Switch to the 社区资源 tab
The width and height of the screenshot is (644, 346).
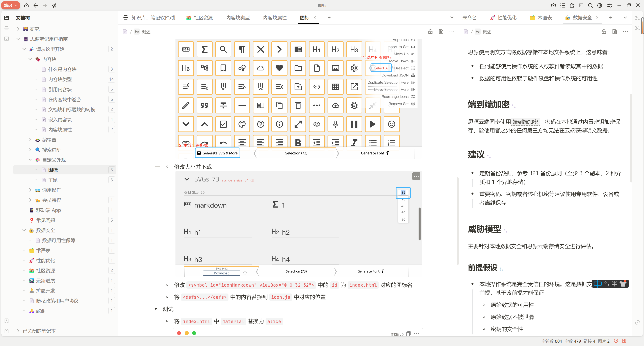click(x=200, y=17)
